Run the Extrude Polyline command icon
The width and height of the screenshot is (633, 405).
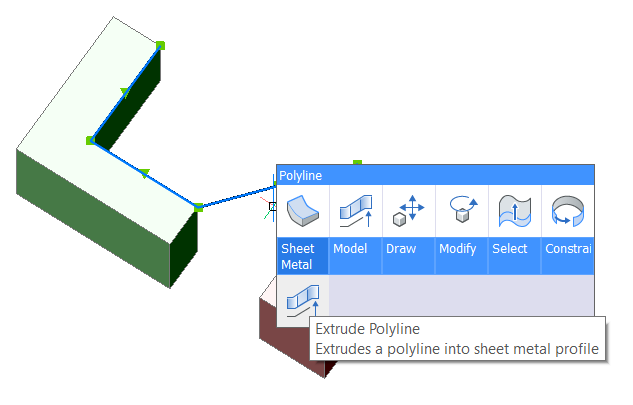click(302, 298)
